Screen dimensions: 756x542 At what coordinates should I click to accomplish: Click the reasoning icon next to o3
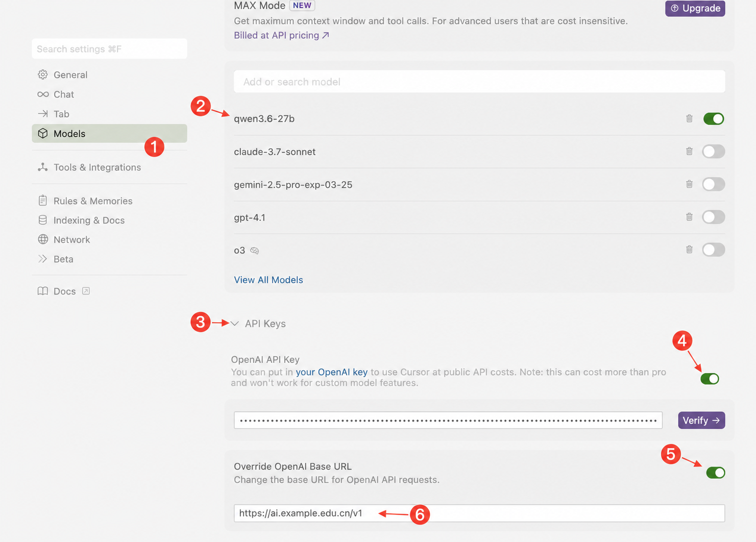click(254, 251)
